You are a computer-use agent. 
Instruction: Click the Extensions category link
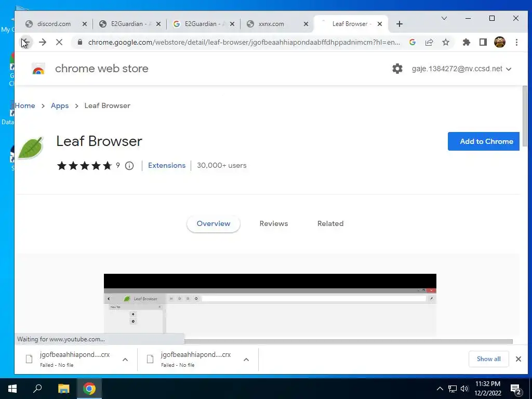point(167,166)
